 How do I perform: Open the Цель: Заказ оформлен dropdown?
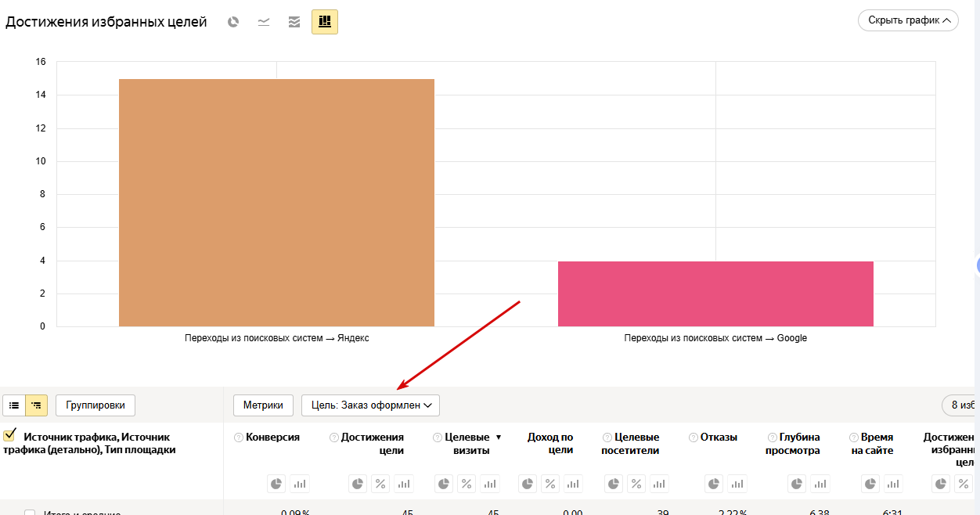tap(370, 405)
